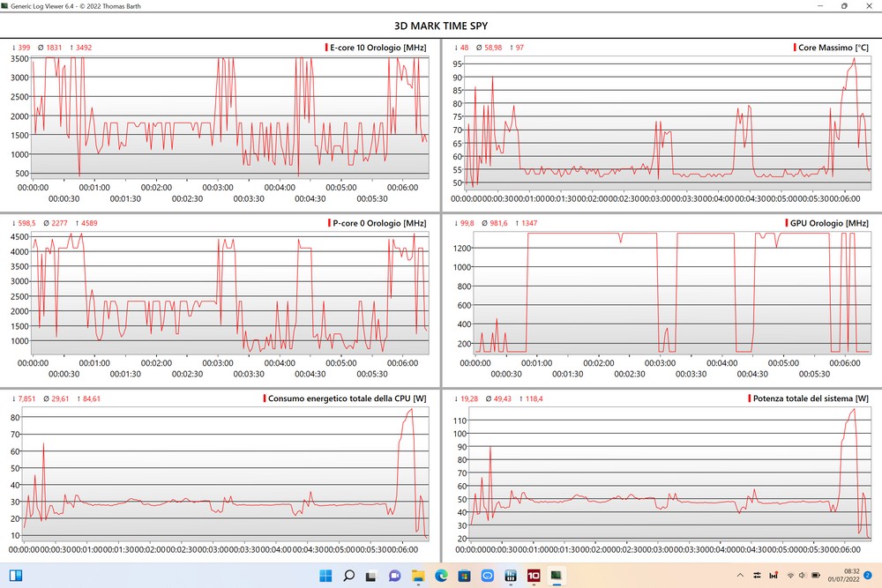Select the 'P-core 0 Orologio [MHz]' chart title
The width and height of the screenshot is (882, 588).
click(379, 223)
